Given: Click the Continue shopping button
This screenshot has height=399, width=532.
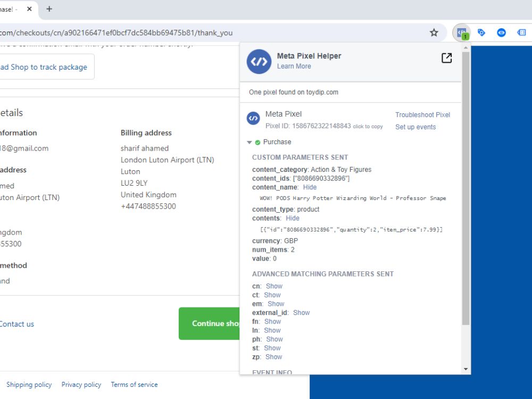Looking at the screenshot, I should [x=209, y=323].
